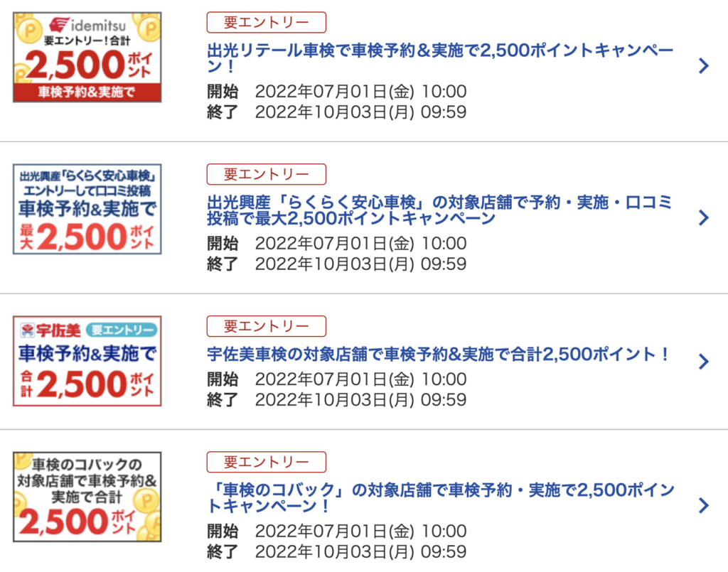Screen dimensions: 728x572
Task: Click 要エントリー badge on コバック campaign
Action: point(267,462)
